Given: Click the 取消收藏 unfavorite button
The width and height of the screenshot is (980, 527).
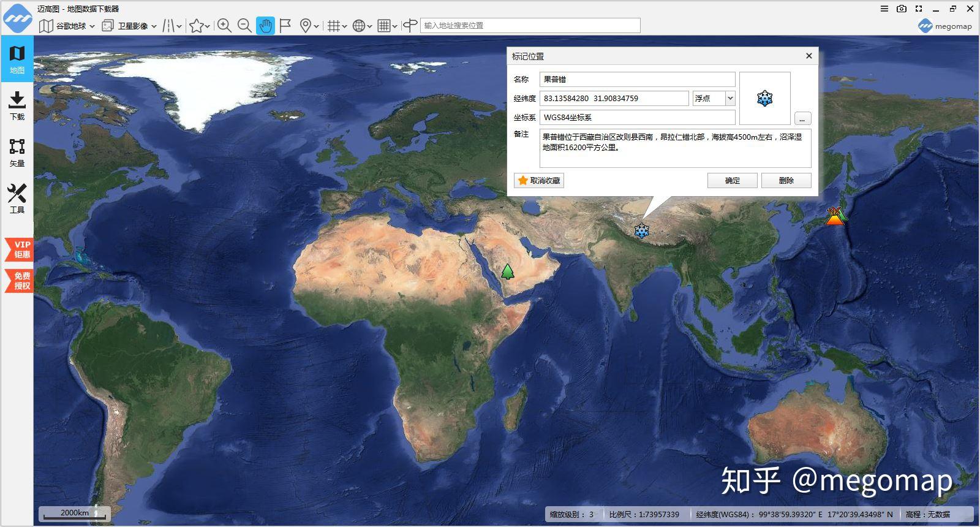Looking at the screenshot, I should (x=539, y=180).
